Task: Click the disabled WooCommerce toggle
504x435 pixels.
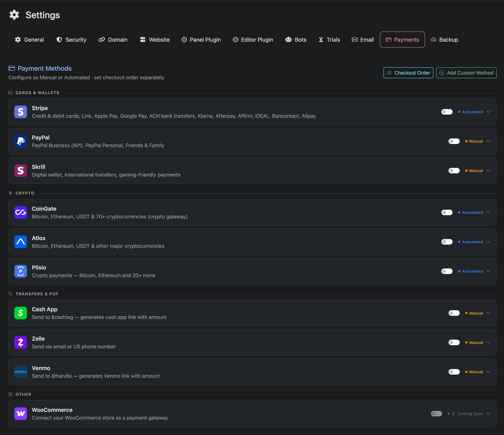Action: (436, 414)
